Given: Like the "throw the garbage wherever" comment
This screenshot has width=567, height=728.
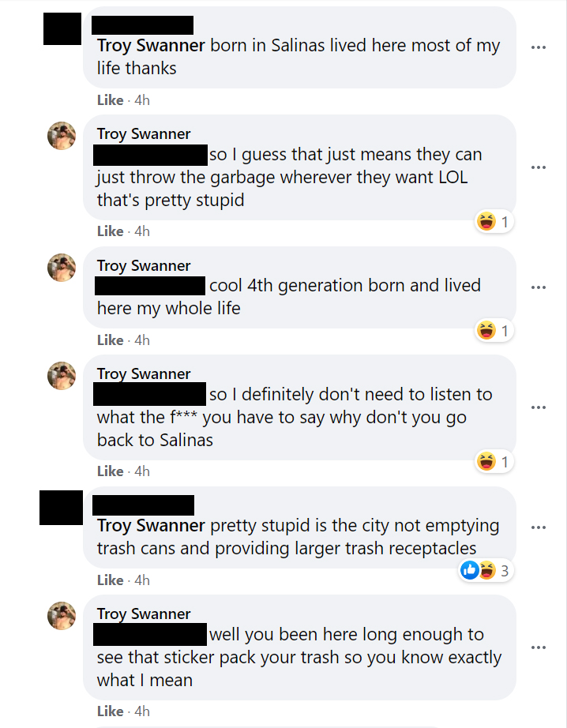Looking at the screenshot, I should pyautogui.click(x=110, y=231).
